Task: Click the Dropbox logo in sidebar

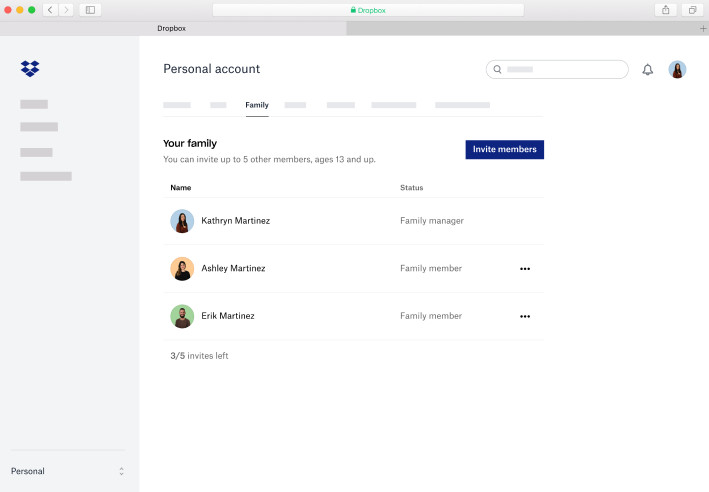Action: 30,69
